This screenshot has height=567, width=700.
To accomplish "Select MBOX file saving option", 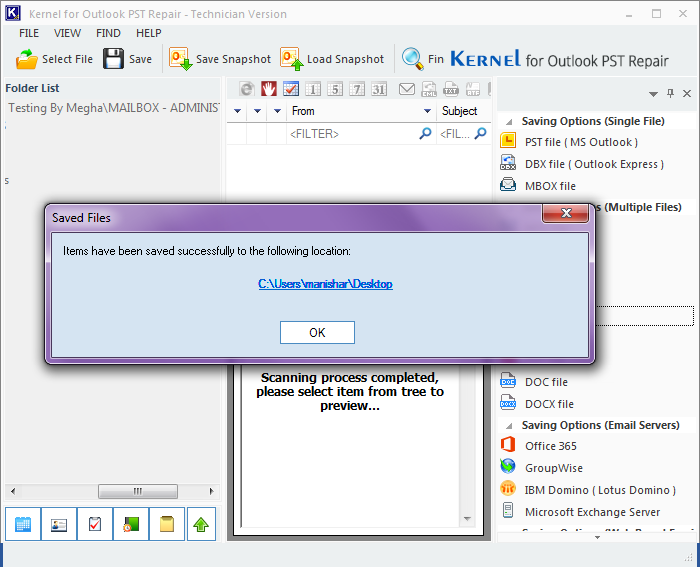I will tap(550, 186).
